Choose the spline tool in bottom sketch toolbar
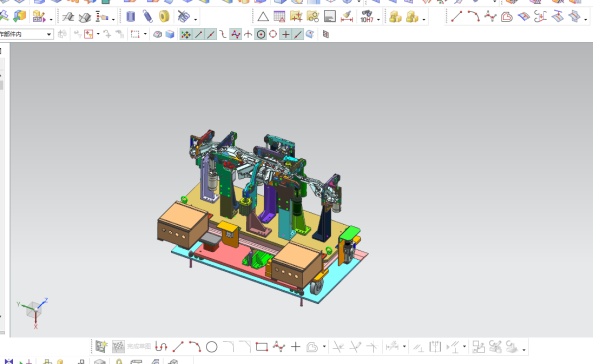Image resolution: width=593 pixels, height=364 pixels. pos(279,346)
